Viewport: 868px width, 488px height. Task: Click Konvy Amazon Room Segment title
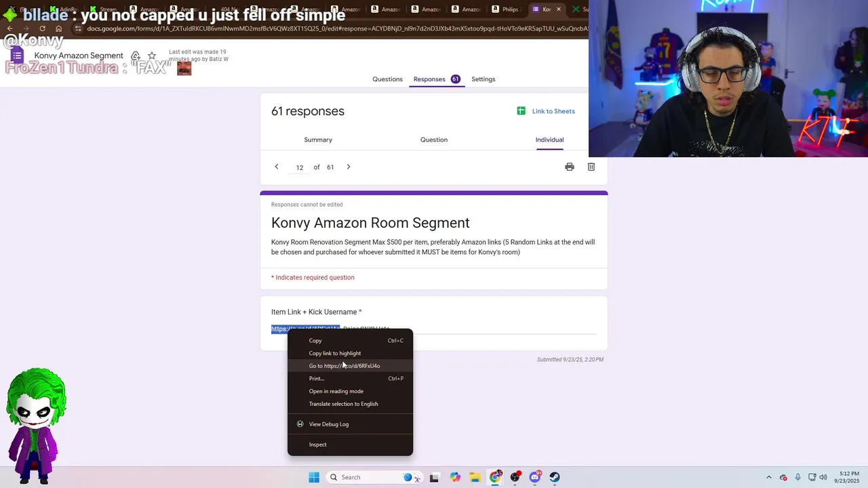click(x=370, y=223)
